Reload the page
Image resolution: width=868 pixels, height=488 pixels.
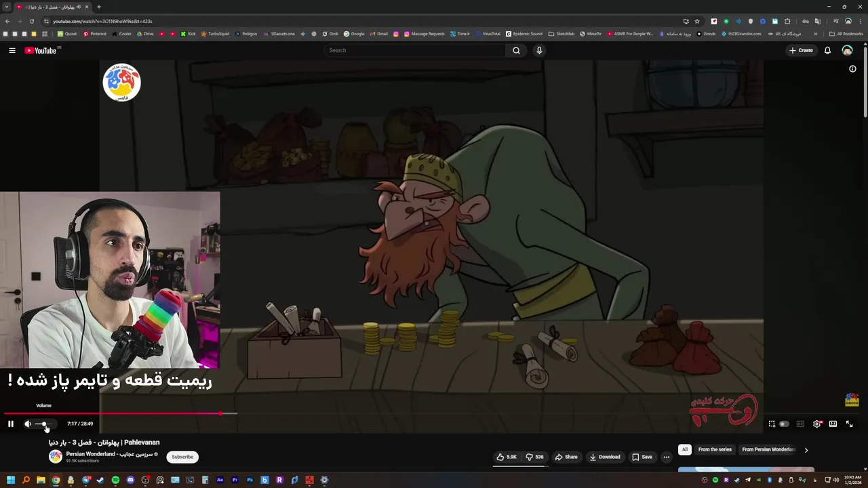click(31, 21)
